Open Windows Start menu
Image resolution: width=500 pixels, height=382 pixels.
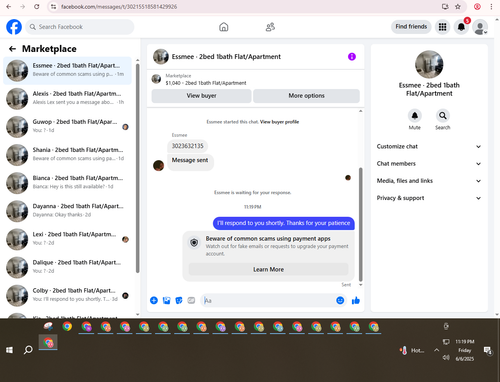click(x=9, y=350)
